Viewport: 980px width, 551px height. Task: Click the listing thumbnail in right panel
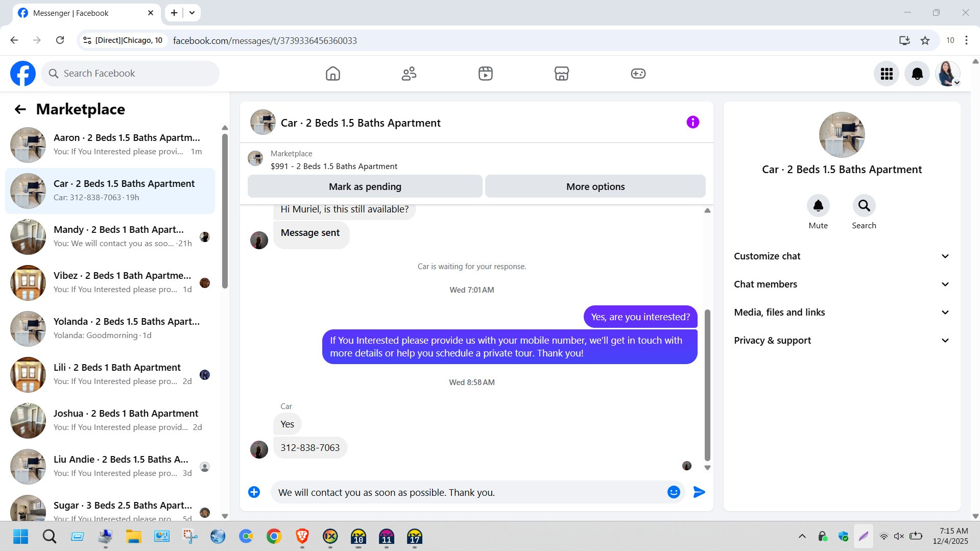coord(842,135)
